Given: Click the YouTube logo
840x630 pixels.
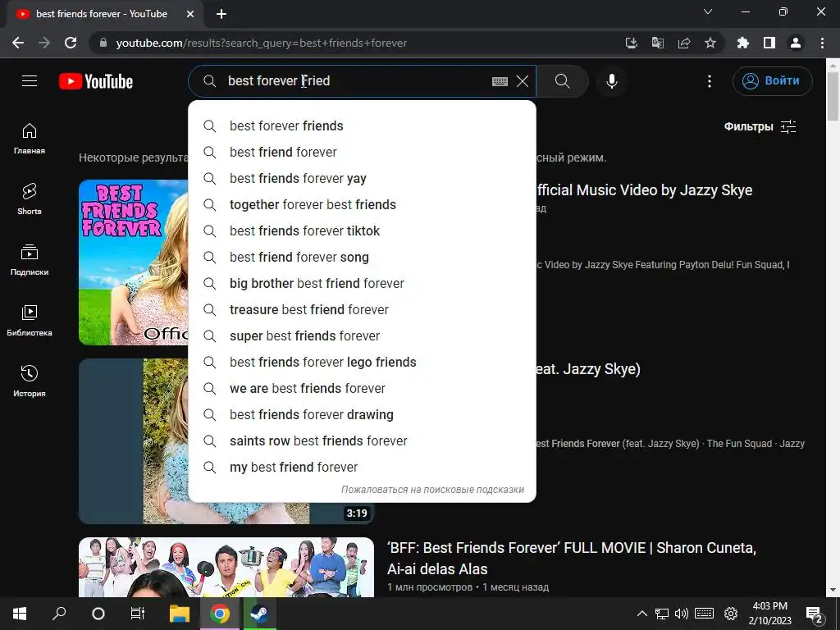Looking at the screenshot, I should (96, 81).
